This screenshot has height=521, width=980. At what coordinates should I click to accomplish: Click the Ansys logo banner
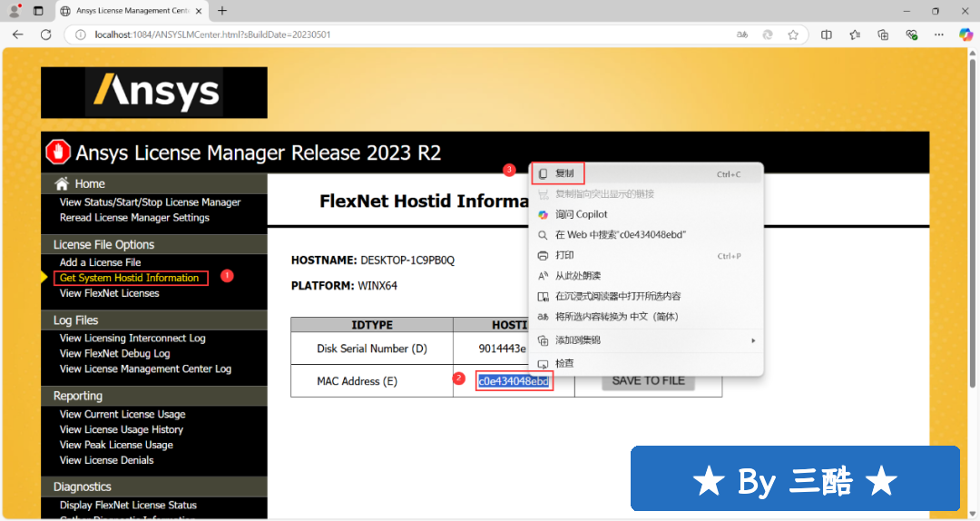pyautogui.click(x=153, y=93)
